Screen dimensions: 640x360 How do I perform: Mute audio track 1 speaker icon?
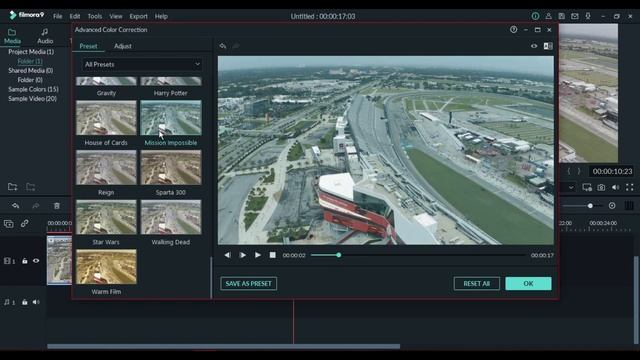coord(36,302)
